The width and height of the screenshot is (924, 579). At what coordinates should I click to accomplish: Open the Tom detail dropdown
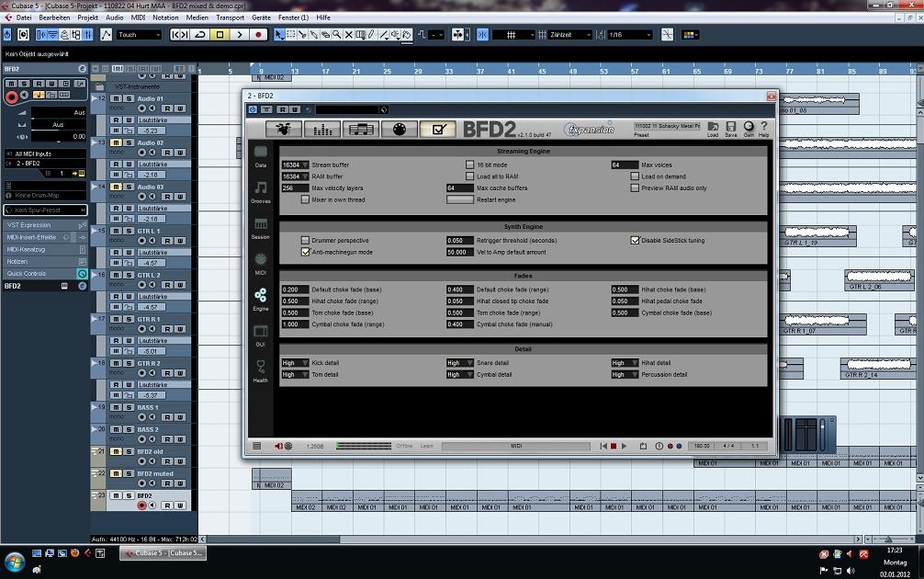pyautogui.click(x=295, y=374)
